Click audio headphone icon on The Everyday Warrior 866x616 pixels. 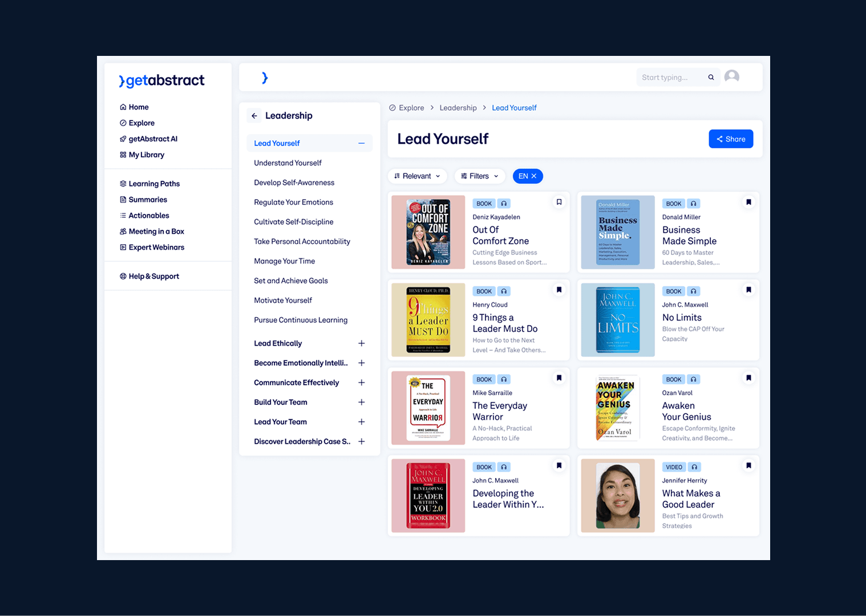tap(504, 379)
